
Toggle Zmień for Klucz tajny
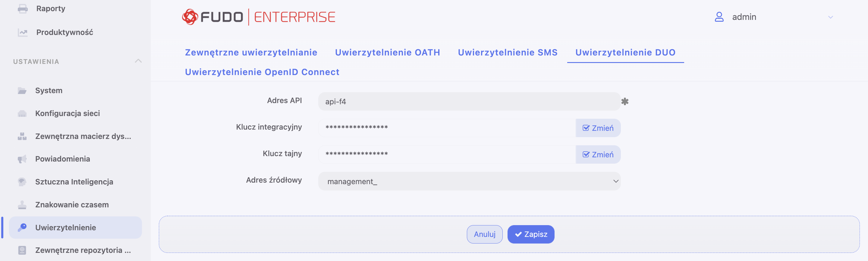point(598,155)
